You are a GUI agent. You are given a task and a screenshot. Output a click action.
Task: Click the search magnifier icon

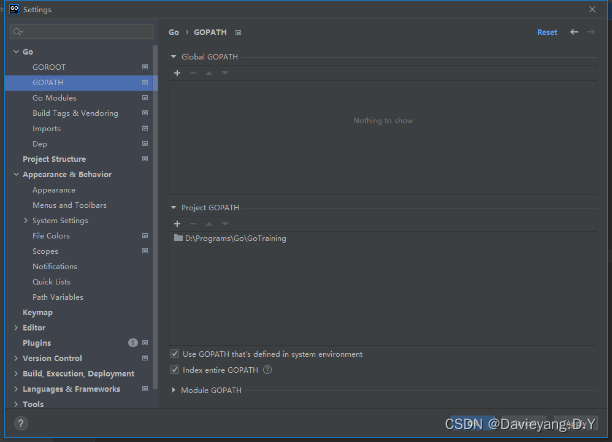(18, 32)
